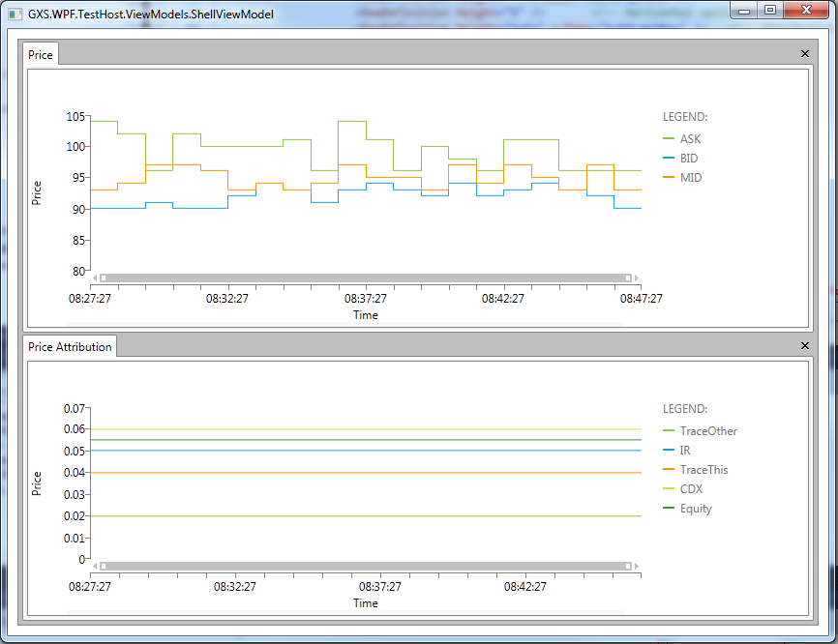Minimize the ShellViewModel window
This screenshot has width=838, height=644.
click(x=744, y=10)
